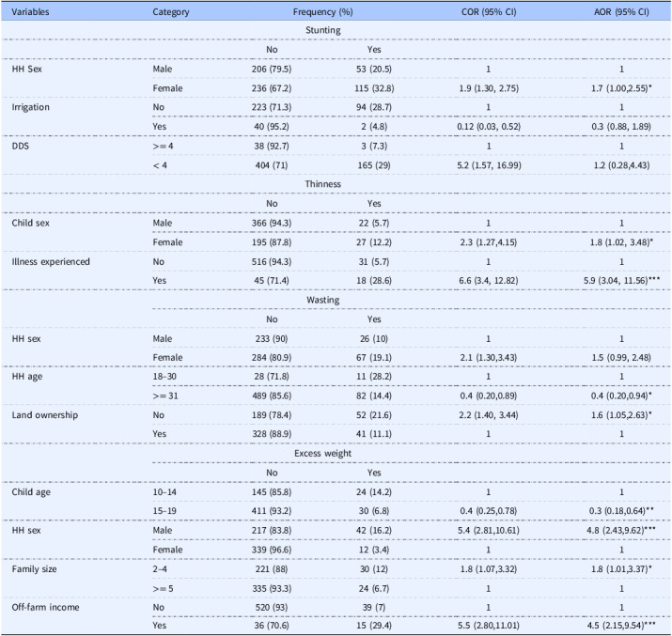Click the Illness experienced variable label
The width and height of the screenshot is (672, 636).
point(51,262)
